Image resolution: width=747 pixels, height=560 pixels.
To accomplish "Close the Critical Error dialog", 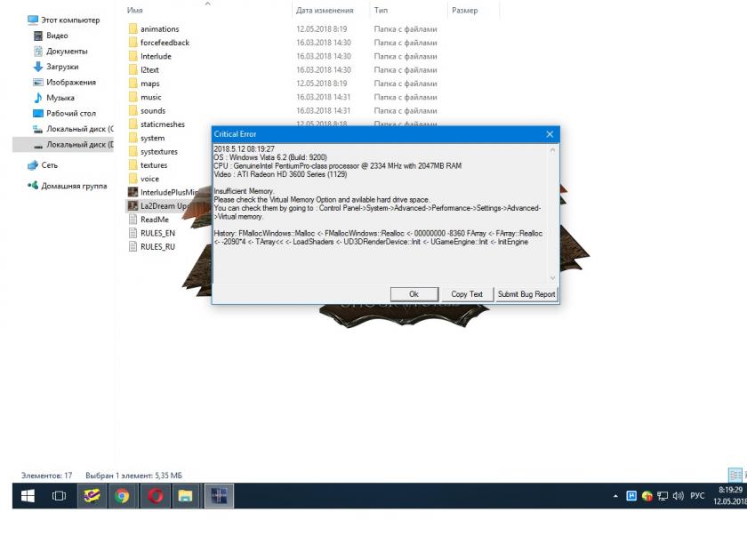I will (549, 133).
